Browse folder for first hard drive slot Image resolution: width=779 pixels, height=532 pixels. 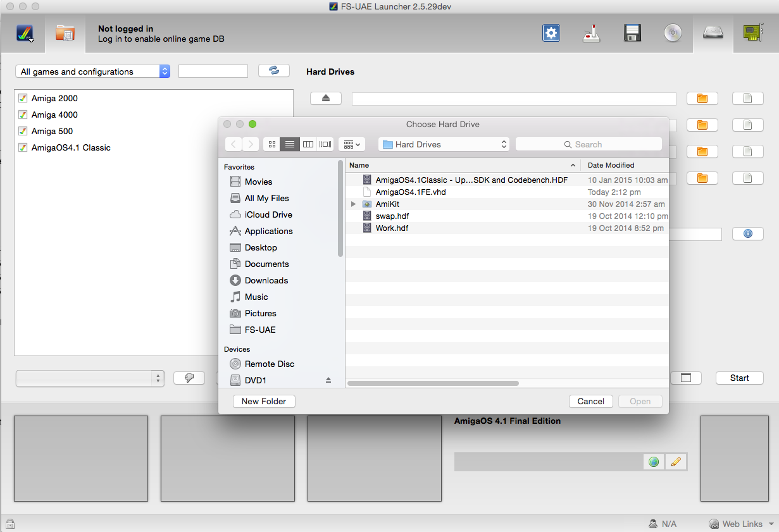pos(702,99)
